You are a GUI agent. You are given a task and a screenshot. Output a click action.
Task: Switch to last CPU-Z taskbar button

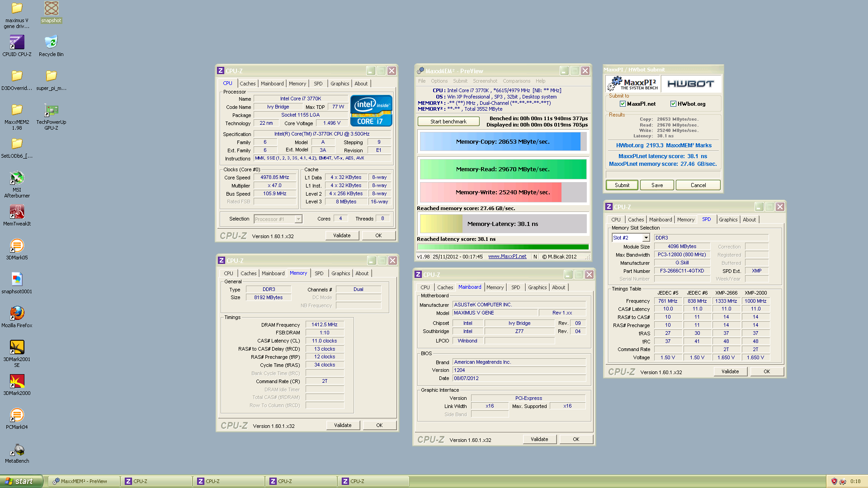373,481
